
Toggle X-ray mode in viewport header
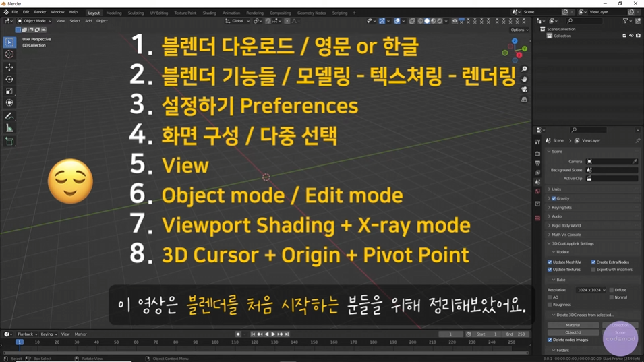[412, 21]
